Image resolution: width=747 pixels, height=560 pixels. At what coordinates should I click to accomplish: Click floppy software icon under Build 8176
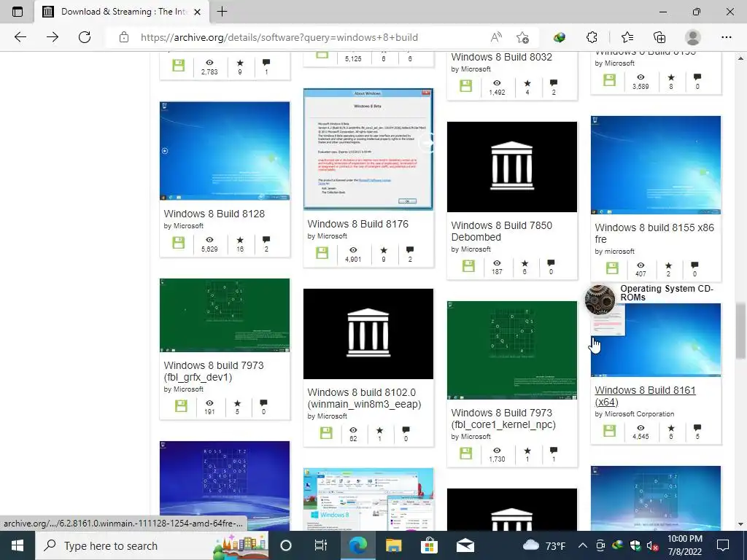pos(322,252)
